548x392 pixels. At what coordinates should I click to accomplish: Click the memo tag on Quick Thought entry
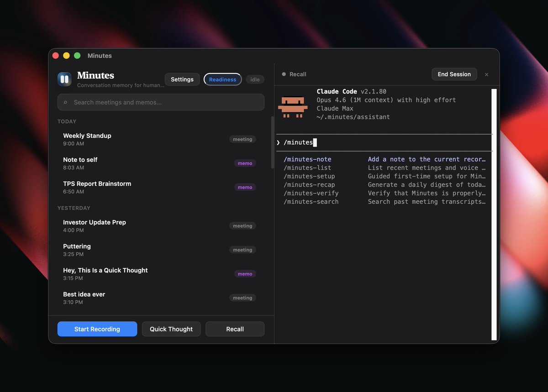point(245,274)
